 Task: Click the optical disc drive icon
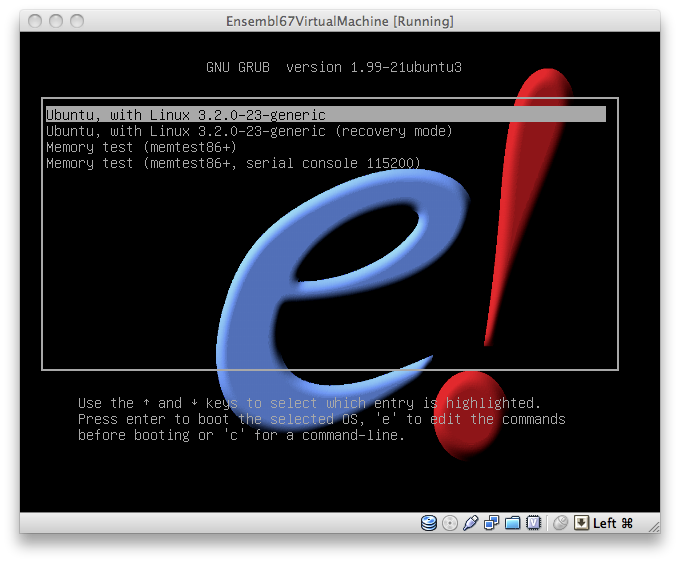click(x=450, y=523)
